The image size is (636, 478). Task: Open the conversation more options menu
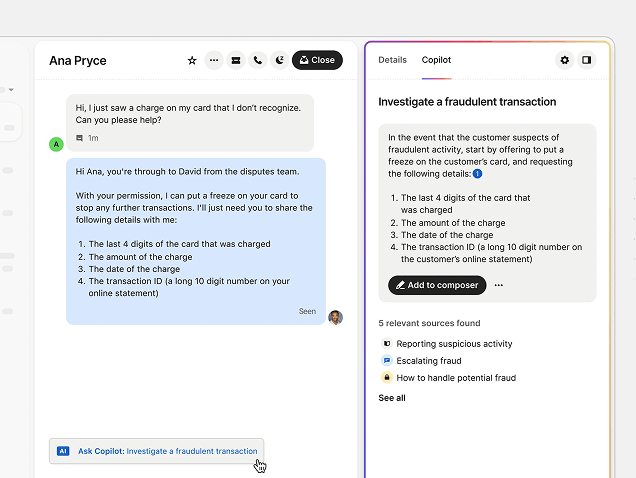coord(213,60)
